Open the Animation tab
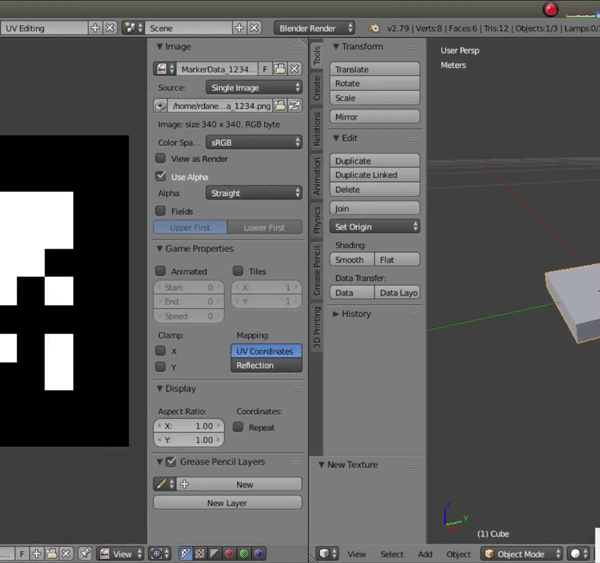This screenshot has height=563, width=600. (x=317, y=176)
